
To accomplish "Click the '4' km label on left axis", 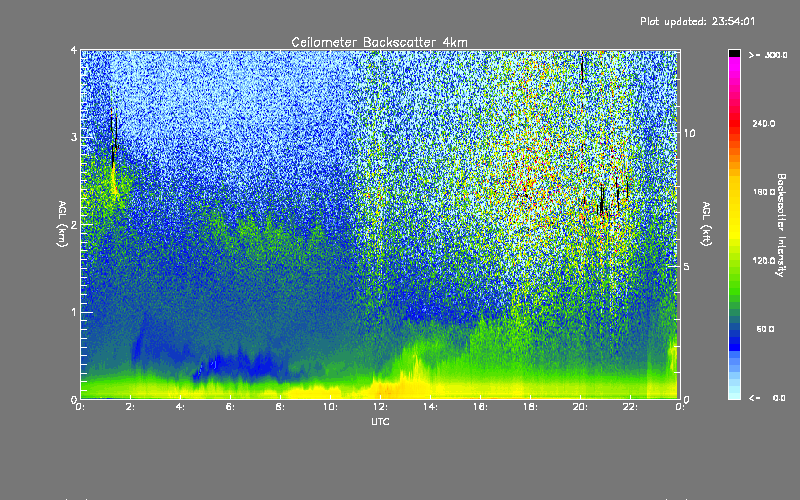I will point(74,51).
